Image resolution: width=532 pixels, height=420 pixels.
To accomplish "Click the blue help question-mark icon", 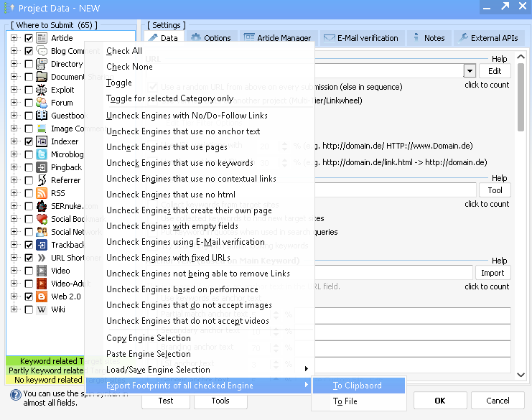I will coord(15,395).
